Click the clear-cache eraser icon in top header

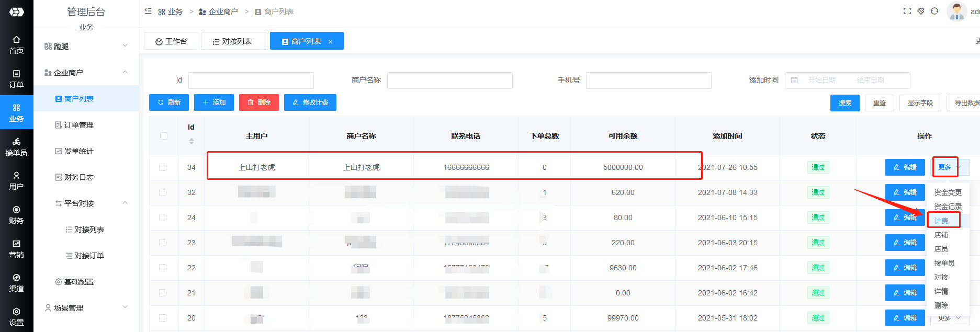(x=921, y=11)
